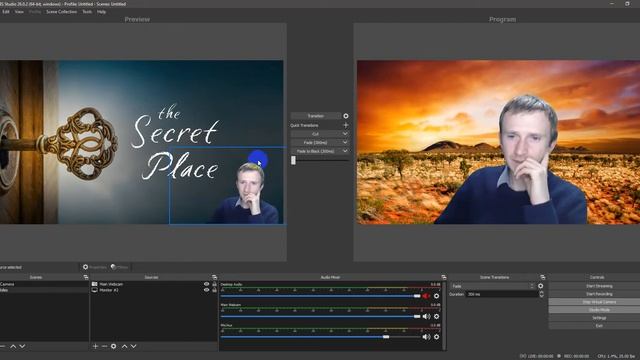Hide the Monitor #2 source
The width and height of the screenshot is (640, 360).
coord(206,290)
